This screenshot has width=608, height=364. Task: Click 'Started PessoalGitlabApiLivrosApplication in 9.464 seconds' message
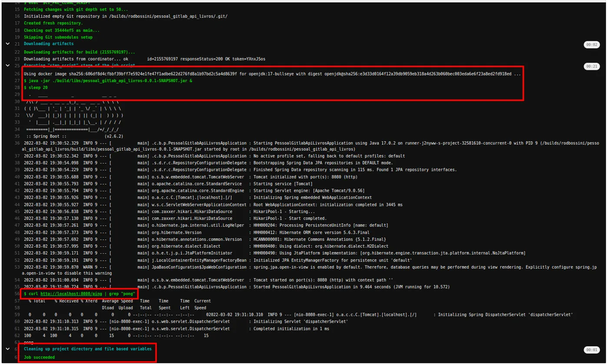pos(352,287)
